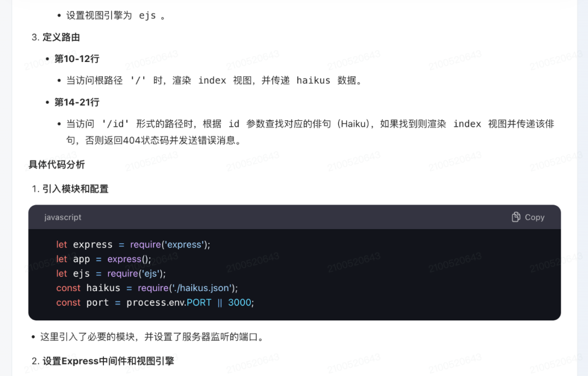
Task: Click the number 3000 in the code
Action: pos(238,303)
